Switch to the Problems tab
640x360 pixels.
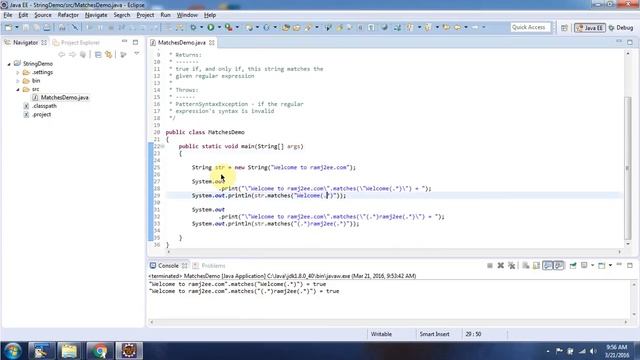pos(209,266)
